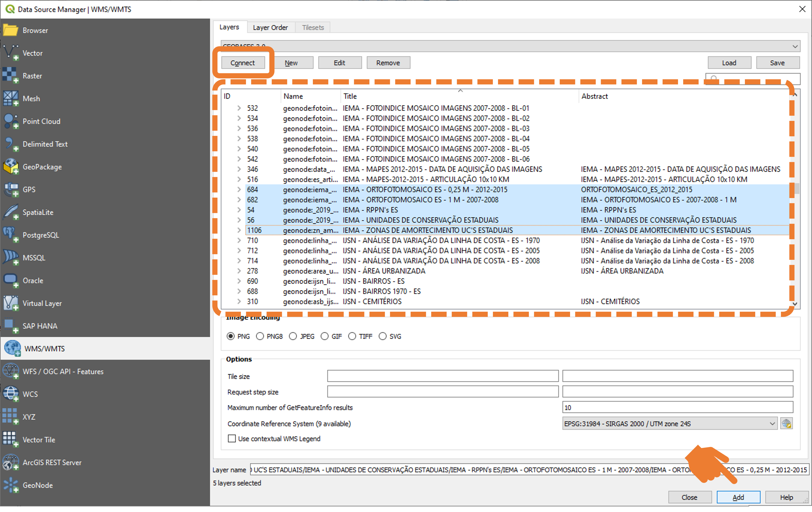The height and width of the screenshot is (512, 812).
Task: Select the ArcGIS REST Server source
Action: pos(105,462)
